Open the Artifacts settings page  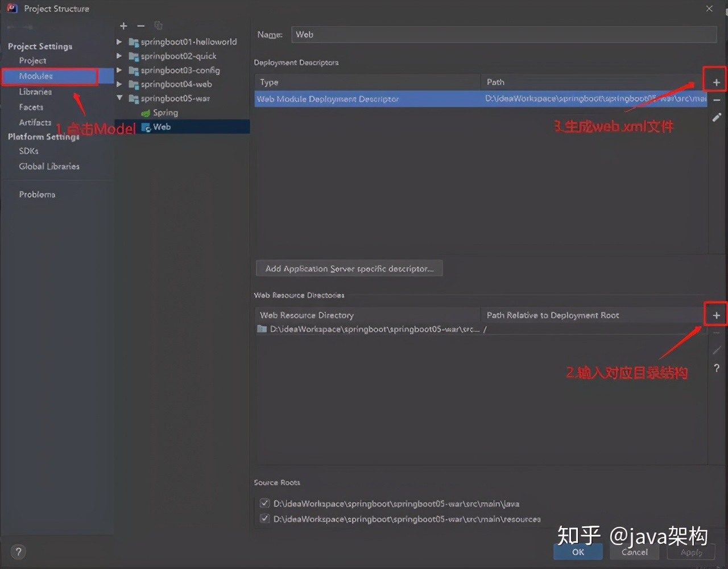pos(35,122)
